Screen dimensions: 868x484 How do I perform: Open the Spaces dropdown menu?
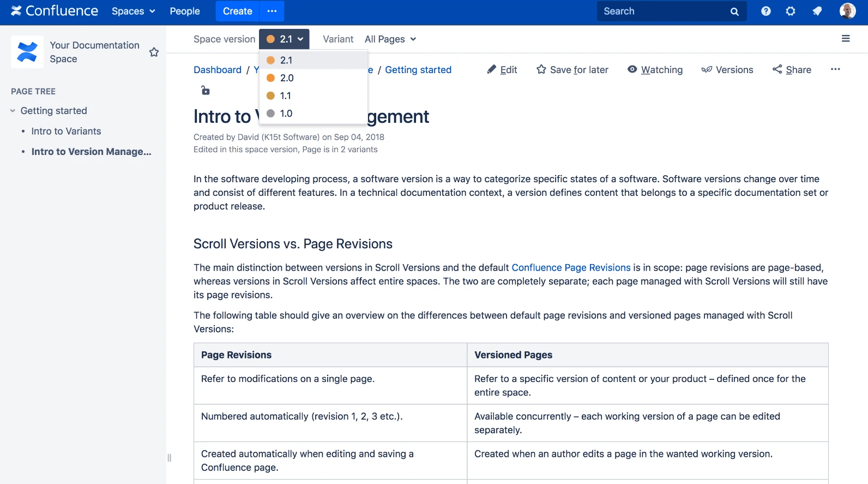(134, 11)
